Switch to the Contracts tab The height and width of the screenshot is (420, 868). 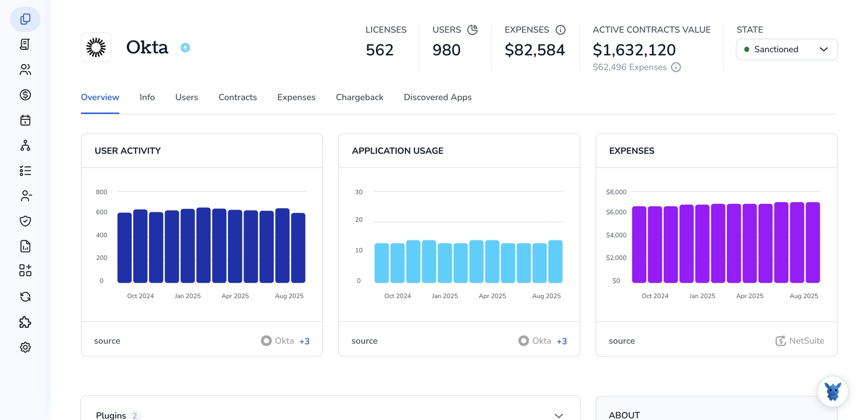click(238, 98)
